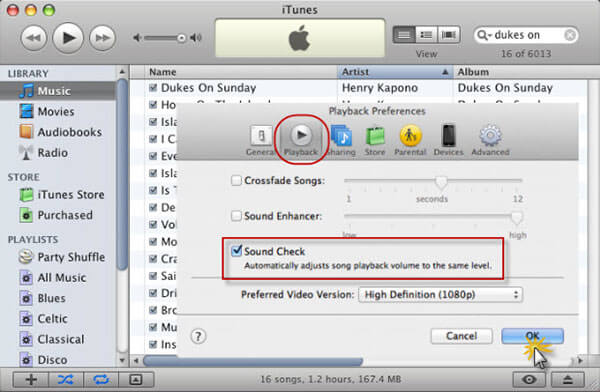Click the Eject disc button
The width and height of the screenshot is (600, 392).
click(x=568, y=380)
